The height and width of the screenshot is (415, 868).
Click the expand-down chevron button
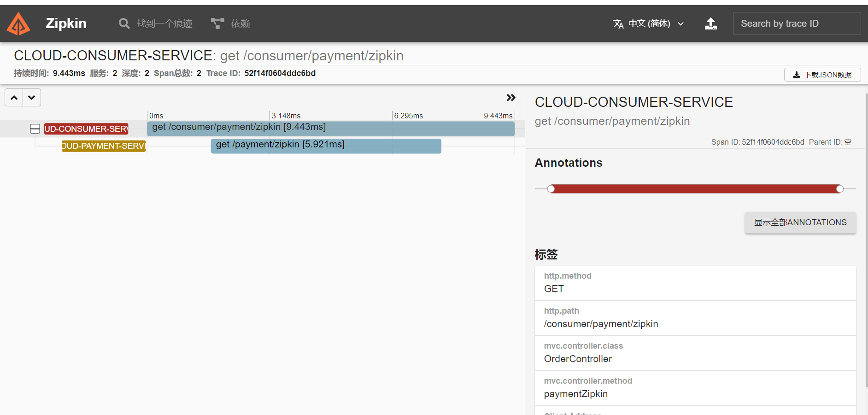point(32,98)
